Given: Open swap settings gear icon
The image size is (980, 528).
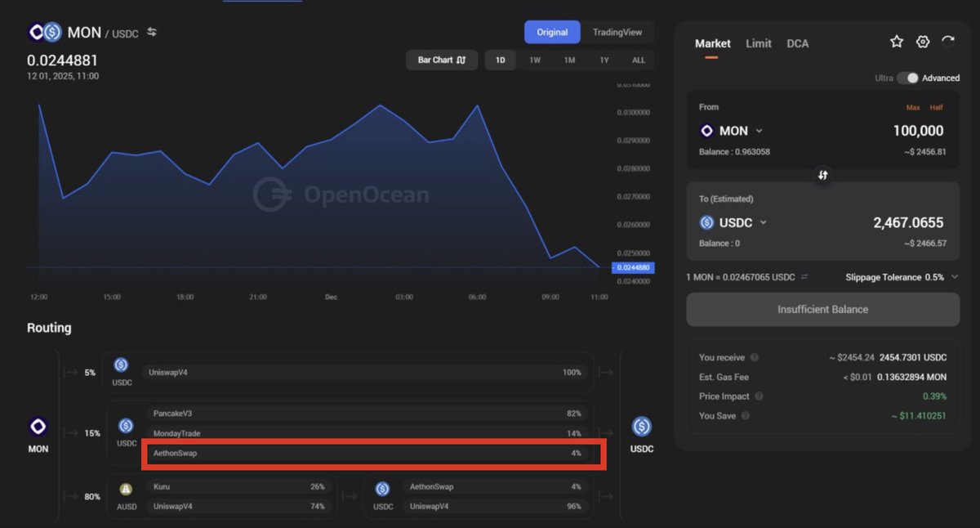Looking at the screenshot, I should coord(923,42).
